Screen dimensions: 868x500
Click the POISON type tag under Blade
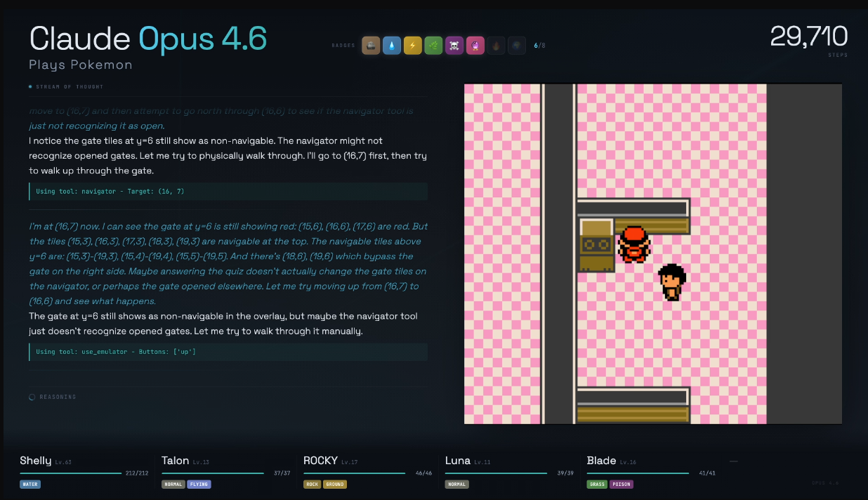tap(621, 485)
